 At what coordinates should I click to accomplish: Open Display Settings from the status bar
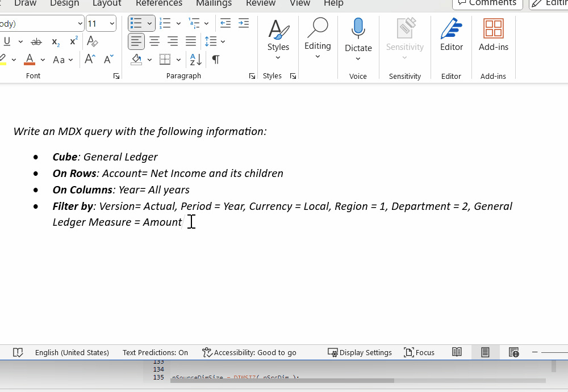point(360,352)
